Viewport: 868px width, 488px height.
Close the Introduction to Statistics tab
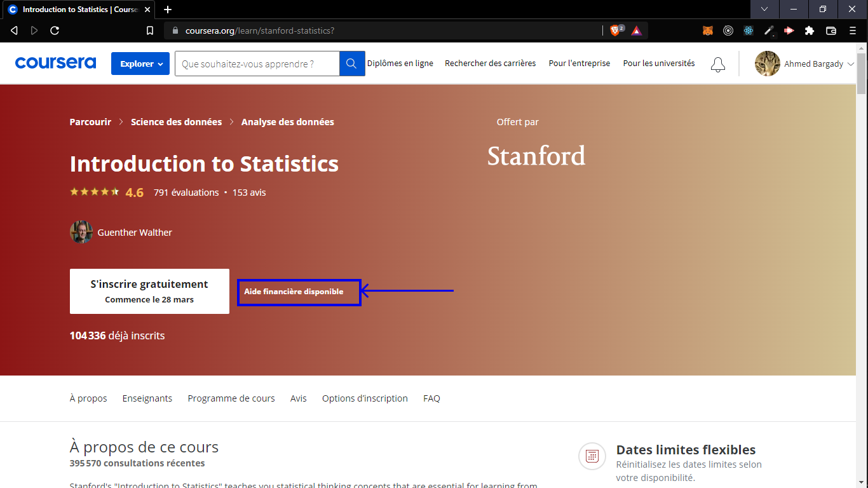[147, 10]
